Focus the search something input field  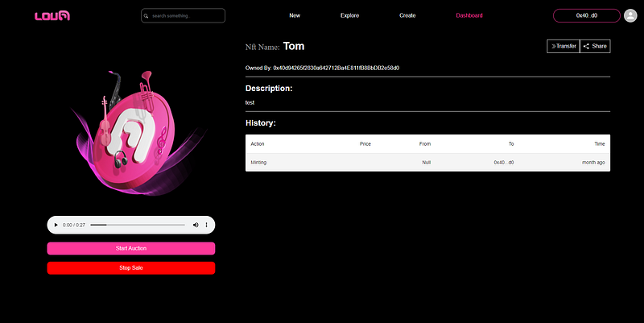pos(183,15)
